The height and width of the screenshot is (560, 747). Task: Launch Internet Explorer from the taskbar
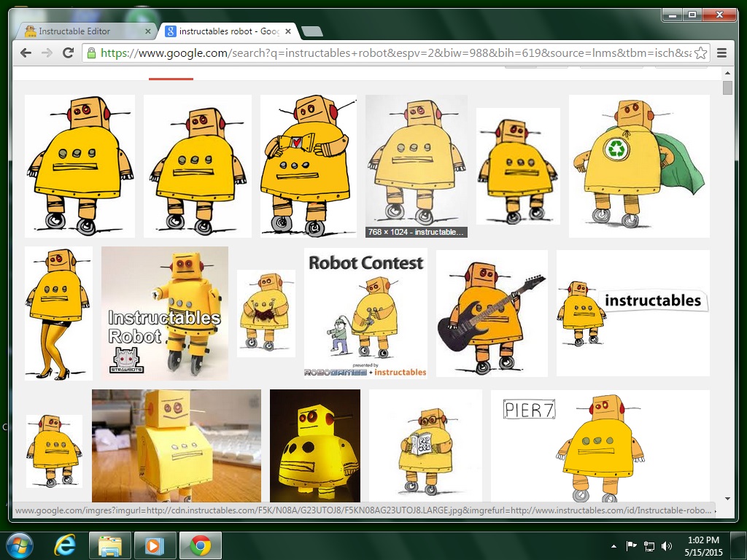pos(64,545)
